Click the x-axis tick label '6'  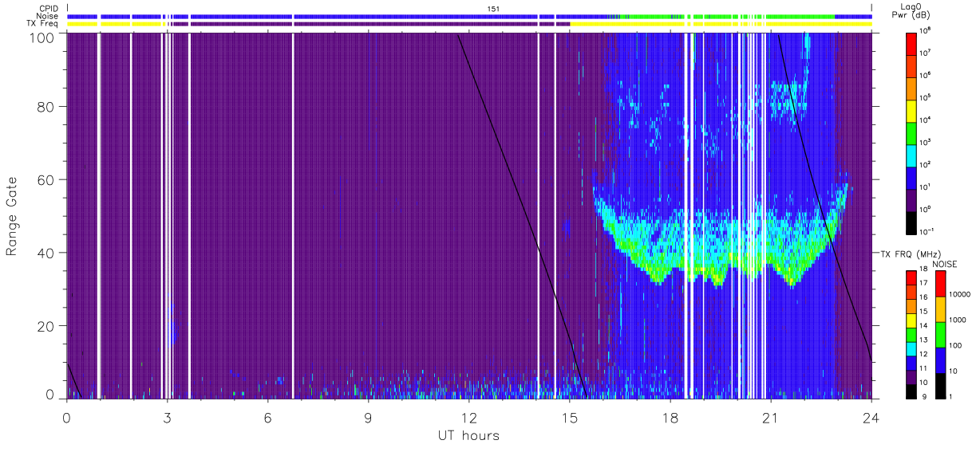tap(268, 416)
